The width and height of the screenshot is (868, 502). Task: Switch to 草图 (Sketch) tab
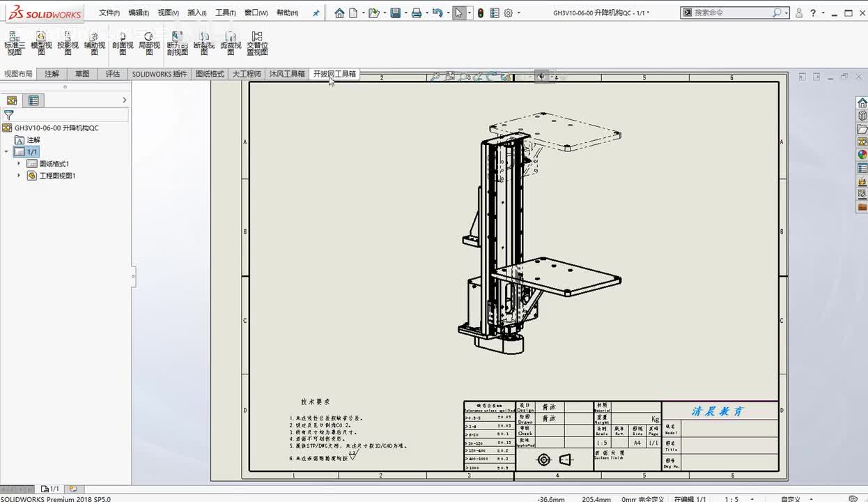(x=82, y=74)
